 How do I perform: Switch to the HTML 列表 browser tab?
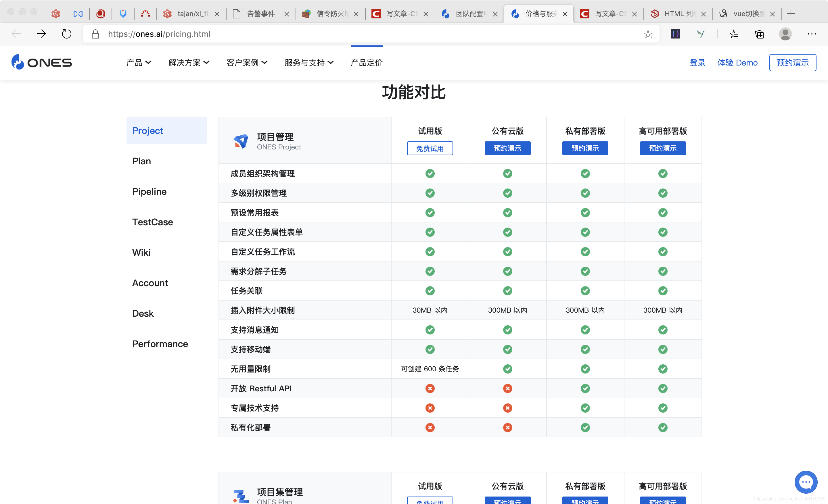(678, 14)
